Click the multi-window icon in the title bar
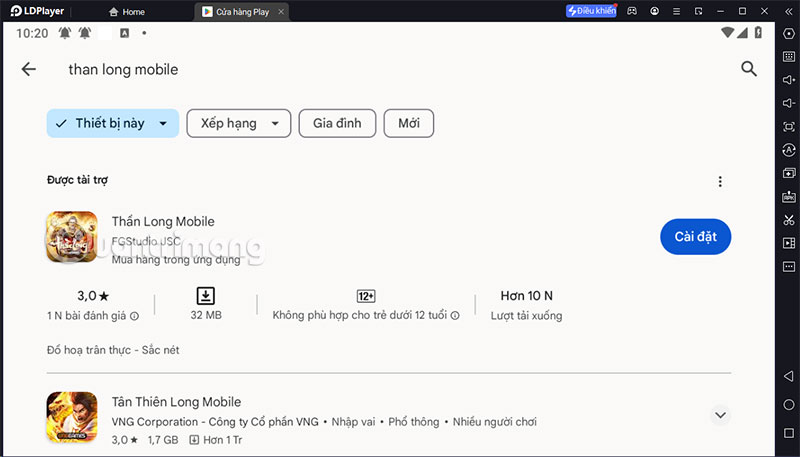This screenshot has width=800, height=457. coord(698,11)
